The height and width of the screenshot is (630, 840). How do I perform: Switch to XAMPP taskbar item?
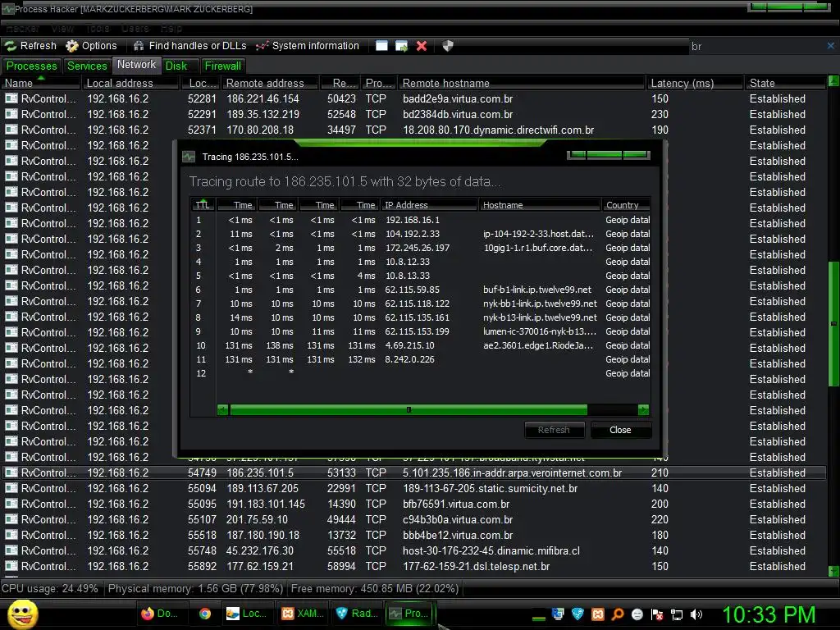click(x=302, y=614)
